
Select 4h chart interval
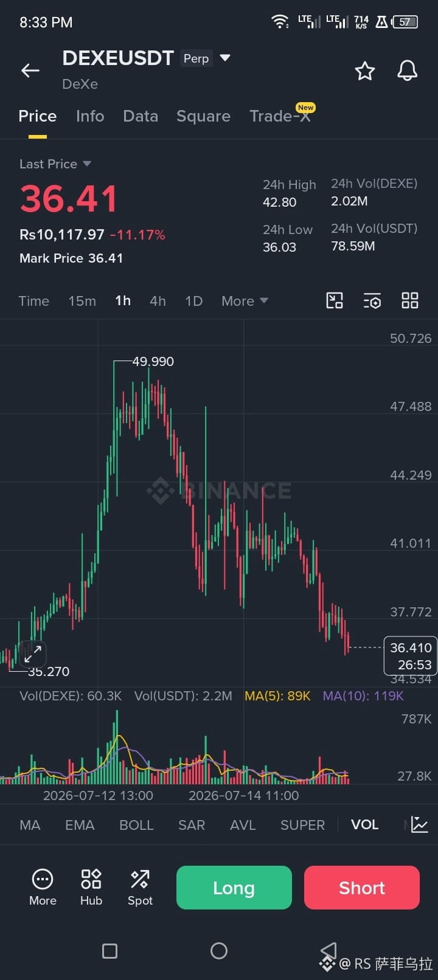(x=158, y=301)
